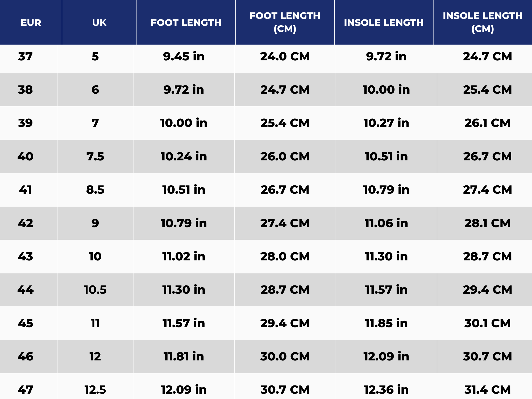Click the 30.0 CM foot length cell

[x=285, y=357]
